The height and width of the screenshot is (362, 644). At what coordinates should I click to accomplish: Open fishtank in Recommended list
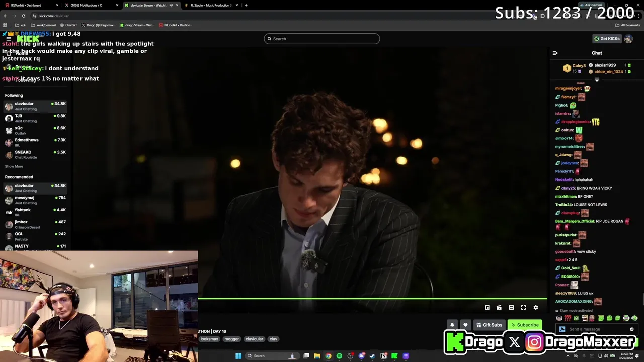35,212
